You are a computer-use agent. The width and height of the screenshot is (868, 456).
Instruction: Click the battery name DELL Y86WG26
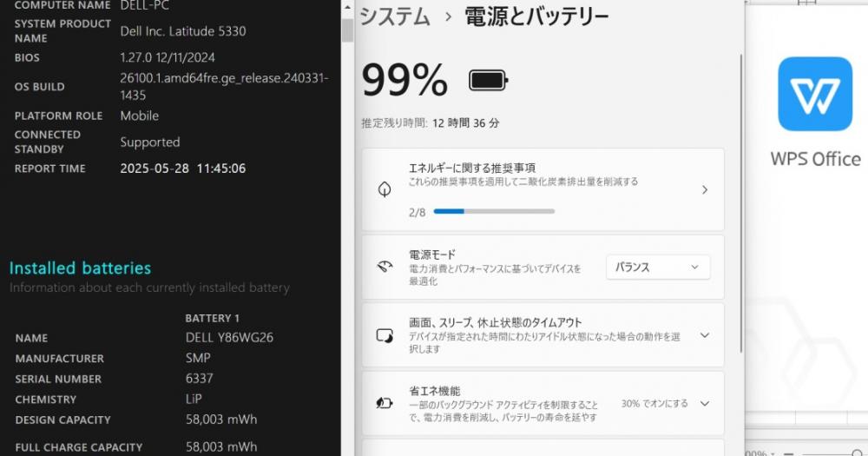(x=229, y=337)
